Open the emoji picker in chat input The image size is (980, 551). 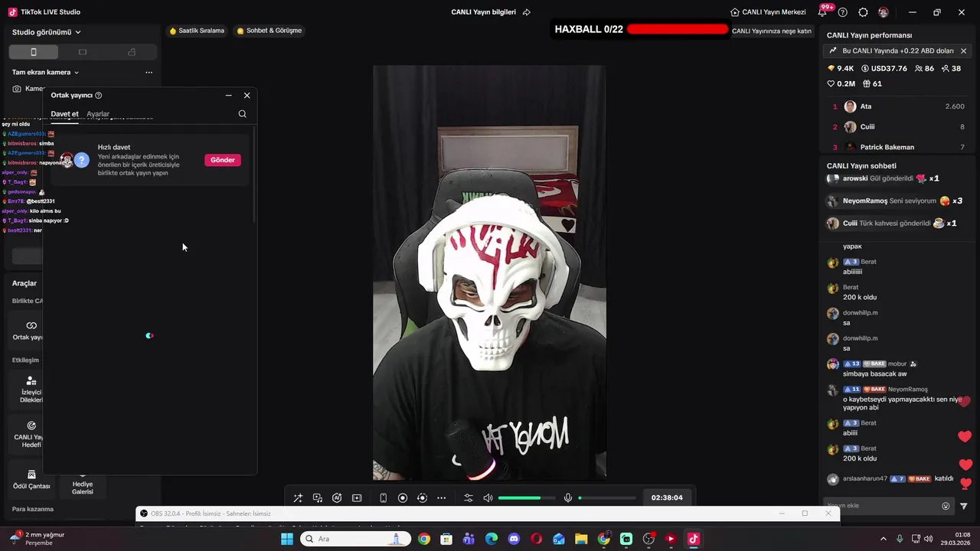[x=946, y=506]
